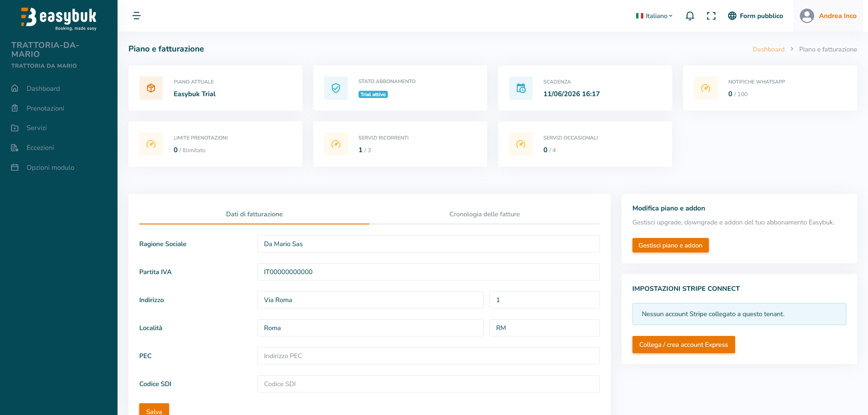
Task: Switch to Cronologia delle fatture tab
Action: (x=485, y=214)
